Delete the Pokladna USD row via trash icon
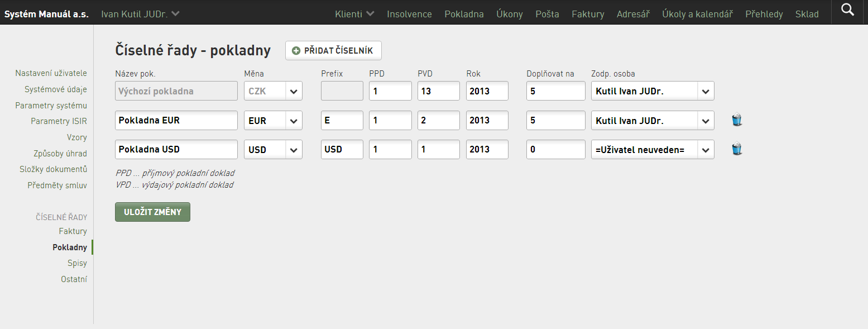 coord(737,149)
